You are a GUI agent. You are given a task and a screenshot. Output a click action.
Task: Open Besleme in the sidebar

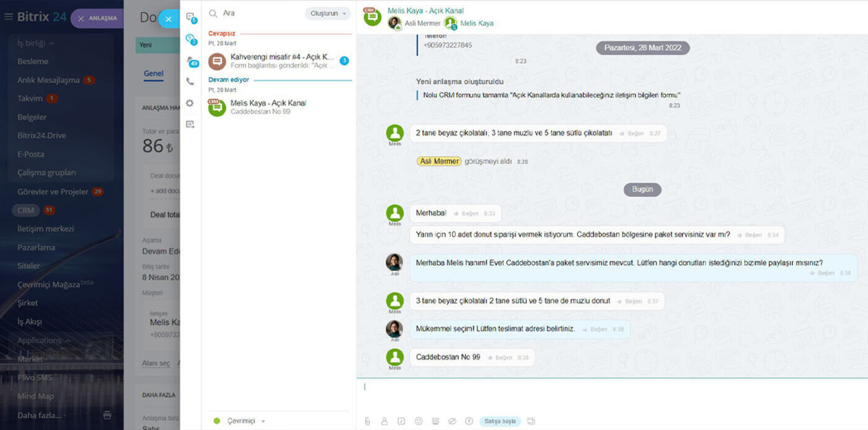tap(33, 61)
